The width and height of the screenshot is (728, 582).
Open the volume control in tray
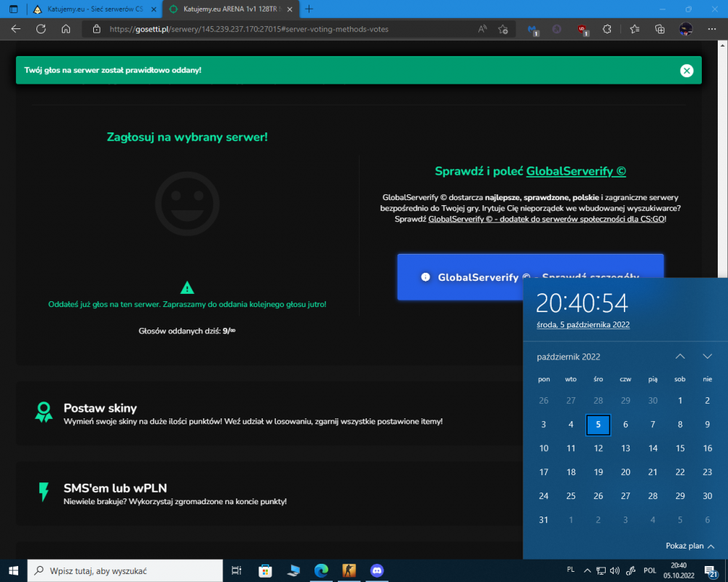tap(614, 571)
